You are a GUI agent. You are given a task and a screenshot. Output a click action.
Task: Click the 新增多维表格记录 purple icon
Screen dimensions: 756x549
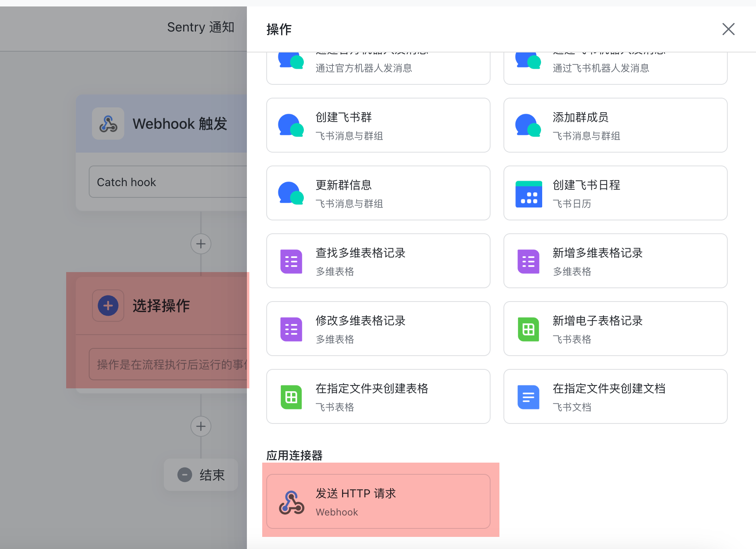point(528,262)
